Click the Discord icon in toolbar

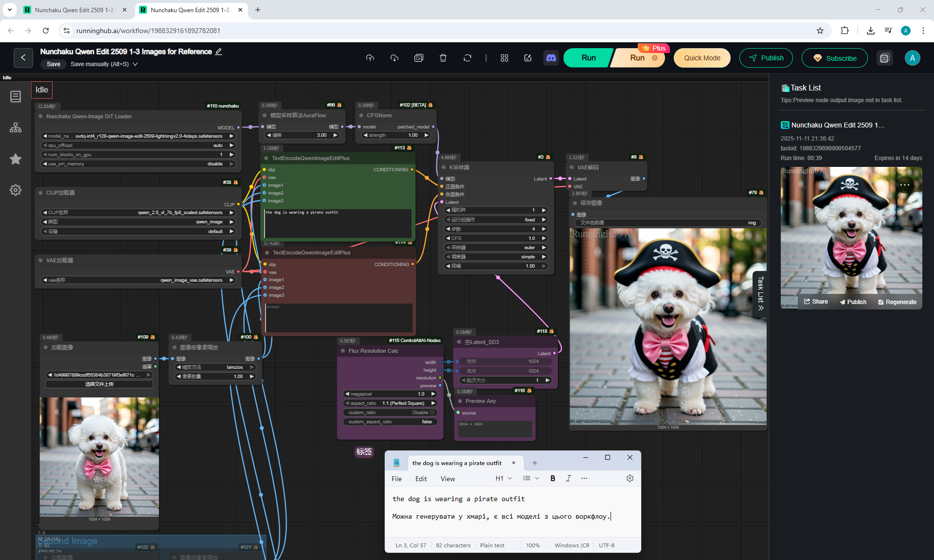tap(551, 58)
